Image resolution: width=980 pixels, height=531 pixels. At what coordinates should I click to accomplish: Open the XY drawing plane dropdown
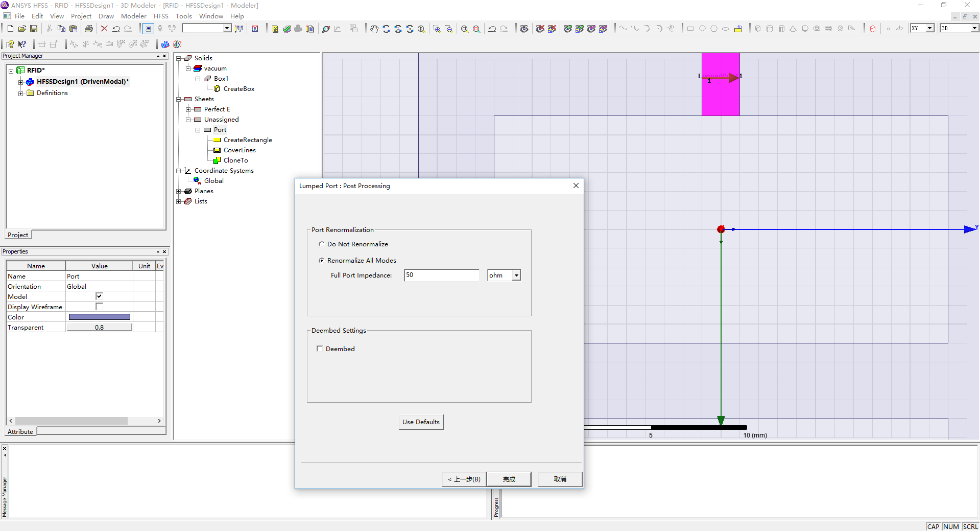[929, 28]
